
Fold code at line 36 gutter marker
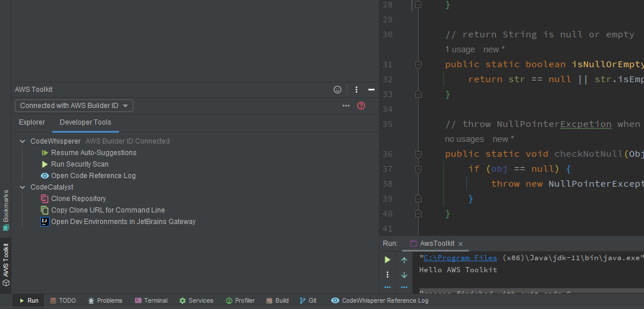point(418,154)
